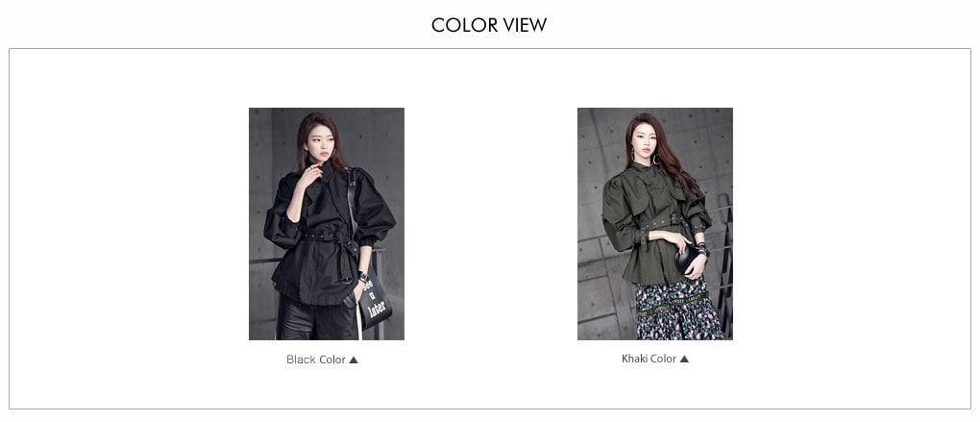Open the khaki jacket model photo
Screen dimensions: 980x422
[655, 224]
